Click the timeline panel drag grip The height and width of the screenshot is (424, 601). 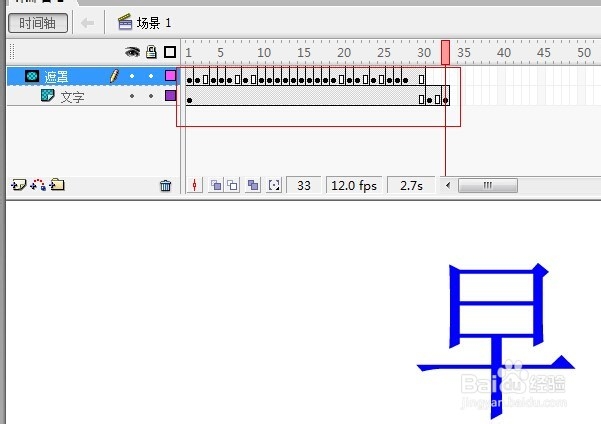(12, 52)
